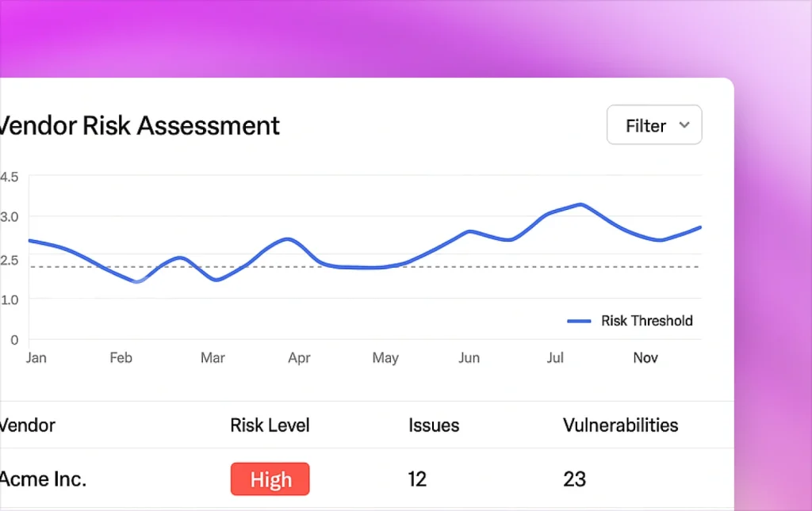Select the Apr label on the chart axis
This screenshot has width=812, height=511.
click(x=299, y=358)
